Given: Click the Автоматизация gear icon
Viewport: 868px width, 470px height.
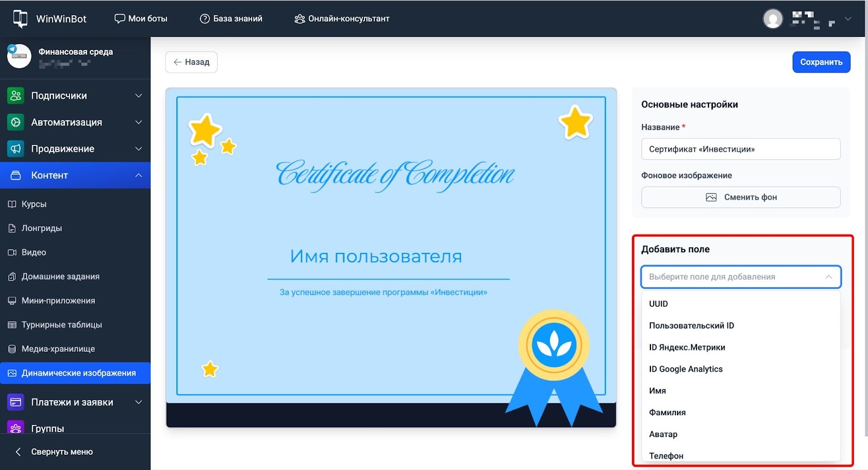Looking at the screenshot, I should coord(16,122).
